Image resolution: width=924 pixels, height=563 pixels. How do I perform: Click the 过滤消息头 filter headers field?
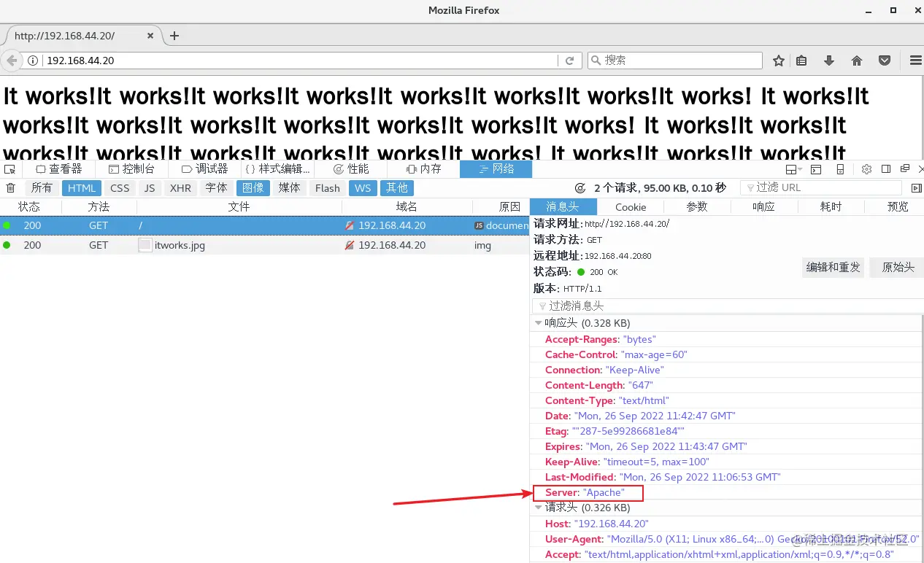(728, 306)
